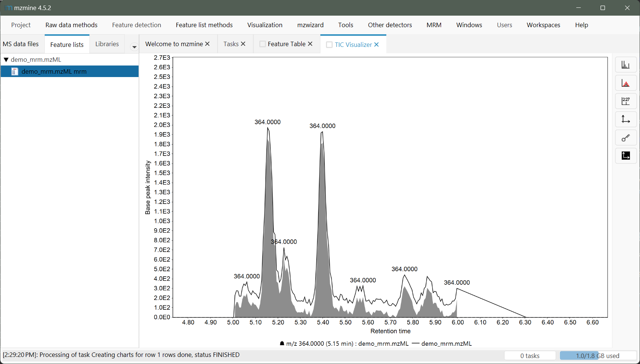
Task: Open the Workspaces menu
Action: [544, 25]
